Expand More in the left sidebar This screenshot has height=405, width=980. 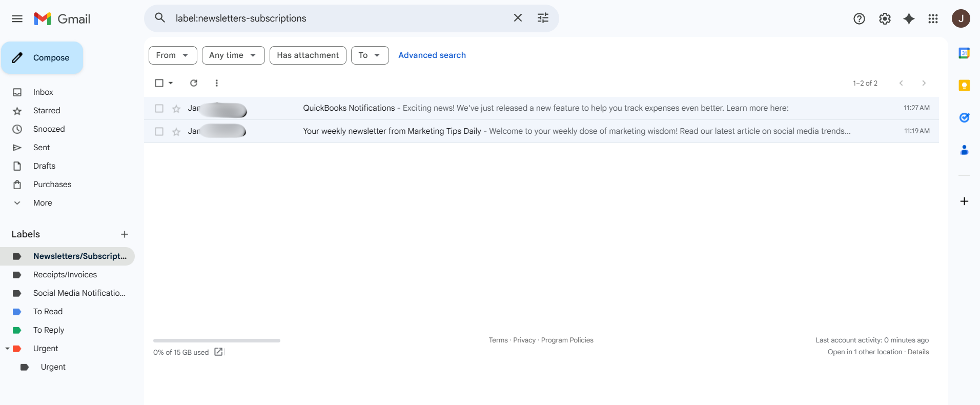[43, 203]
